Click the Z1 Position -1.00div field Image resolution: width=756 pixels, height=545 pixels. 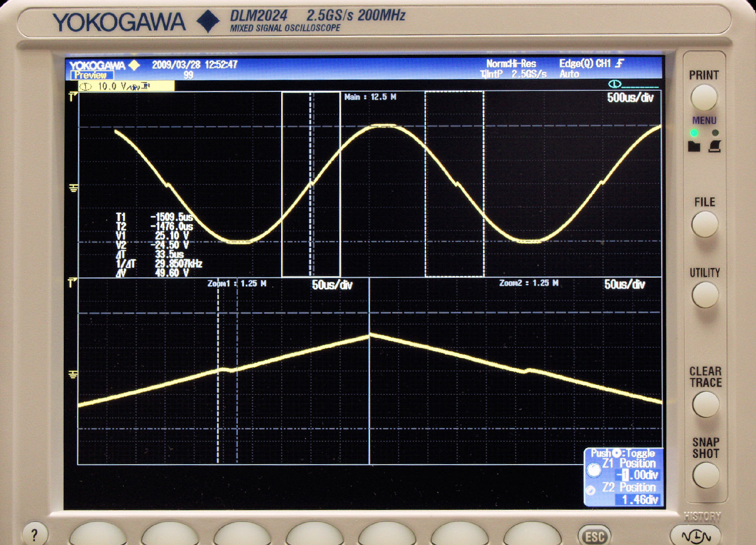click(637, 475)
